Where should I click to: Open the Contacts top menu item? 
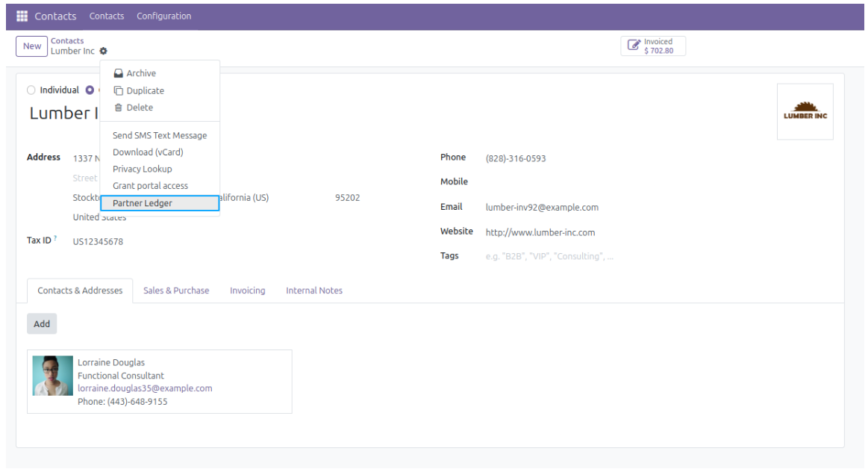(x=107, y=16)
